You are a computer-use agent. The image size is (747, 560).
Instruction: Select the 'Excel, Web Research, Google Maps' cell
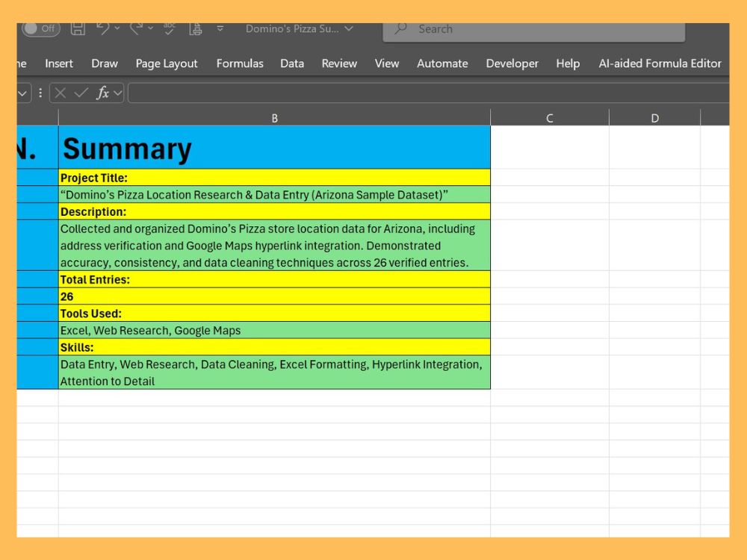pyautogui.click(x=274, y=330)
